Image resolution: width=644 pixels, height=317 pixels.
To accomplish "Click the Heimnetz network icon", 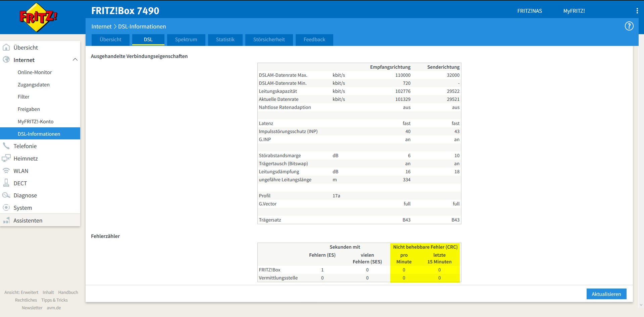I will (6, 158).
